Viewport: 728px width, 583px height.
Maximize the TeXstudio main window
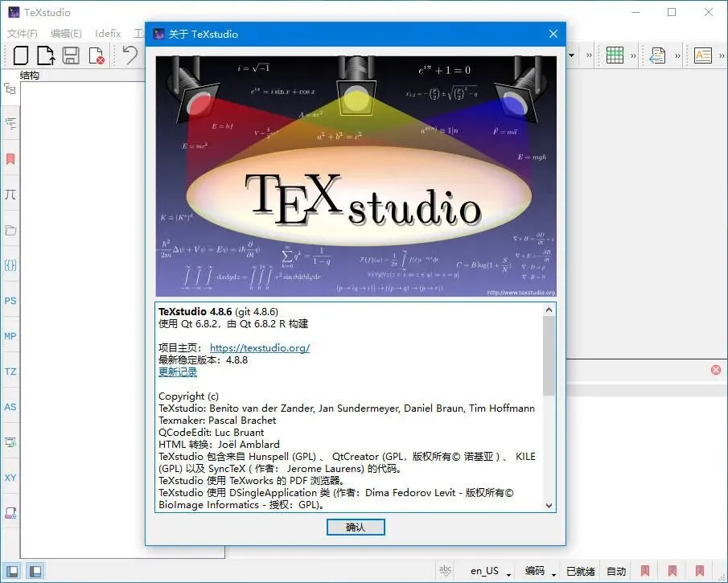pyautogui.click(x=672, y=12)
